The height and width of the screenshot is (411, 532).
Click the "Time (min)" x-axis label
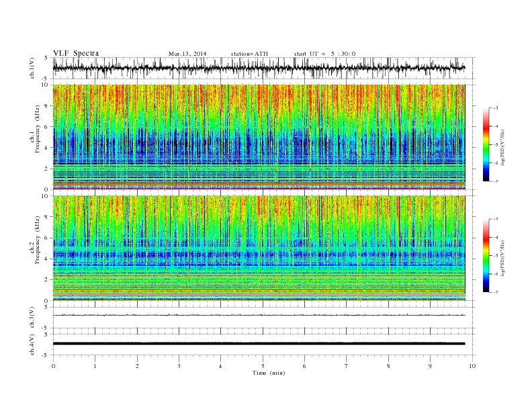[x=269, y=373]
